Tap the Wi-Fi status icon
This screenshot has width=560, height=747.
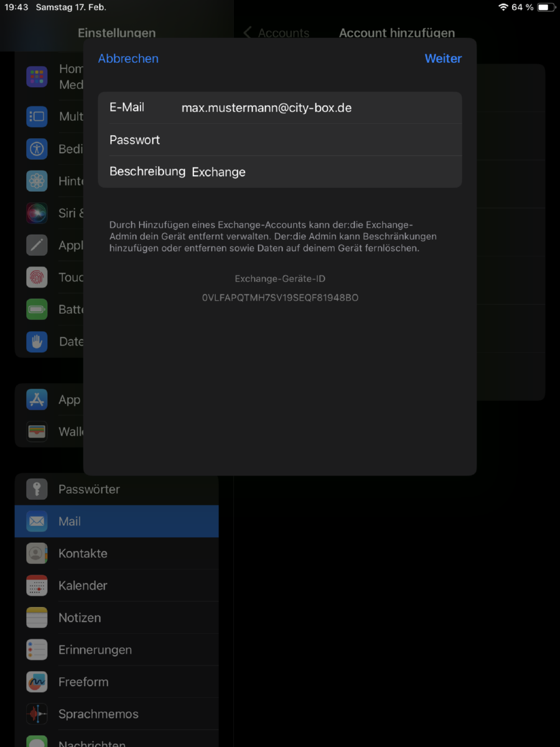503,7
